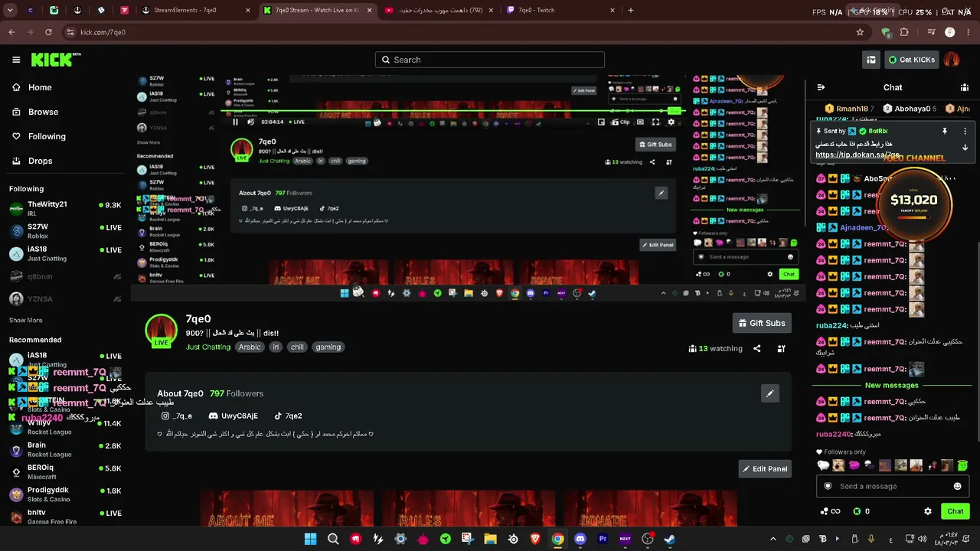The image size is (980, 551).
Task: Show hidden system tray icons
Action: pyautogui.click(x=773, y=539)
